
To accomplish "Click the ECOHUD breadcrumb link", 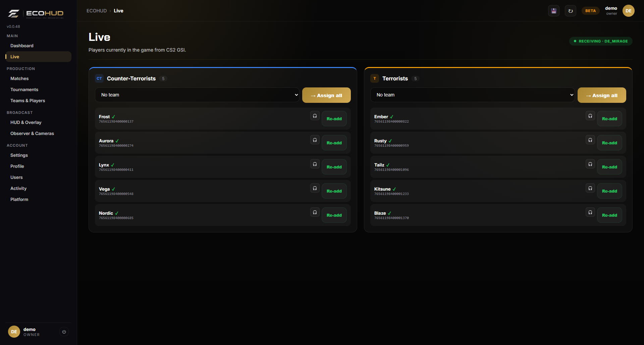I will pos(97,11).
